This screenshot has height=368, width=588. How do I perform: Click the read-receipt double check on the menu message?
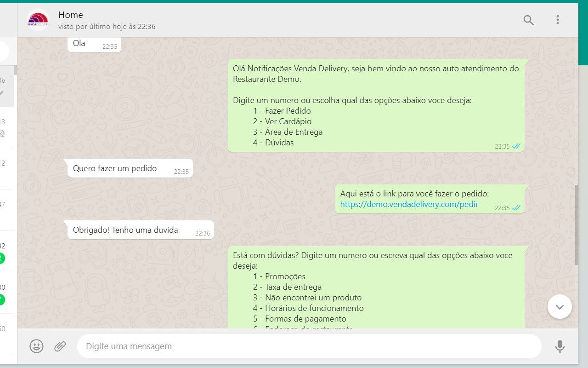pyautogui.click(x=516, y=146)
